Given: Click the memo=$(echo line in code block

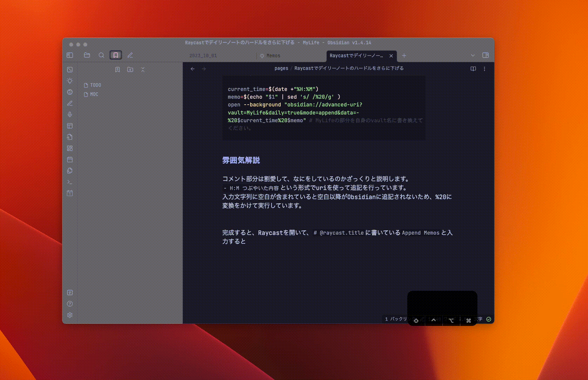Looking at the screenshot, I should pos(284,97).
